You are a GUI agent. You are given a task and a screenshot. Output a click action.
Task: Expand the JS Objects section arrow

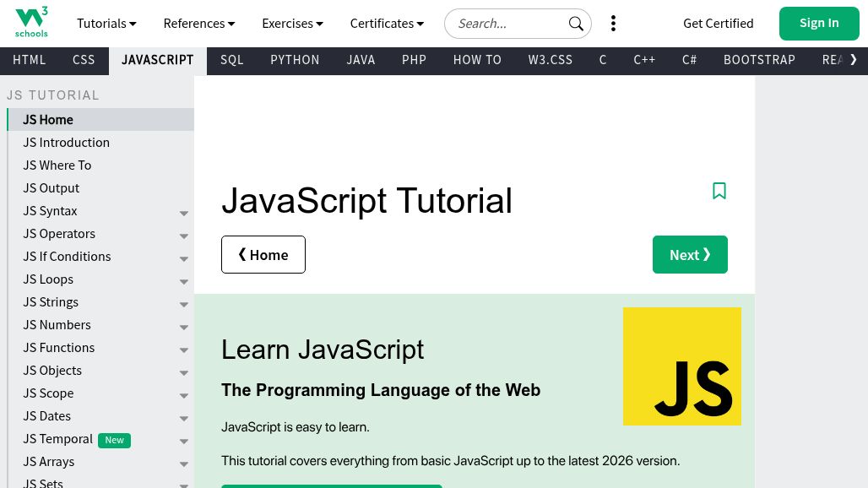coord(184,372)
